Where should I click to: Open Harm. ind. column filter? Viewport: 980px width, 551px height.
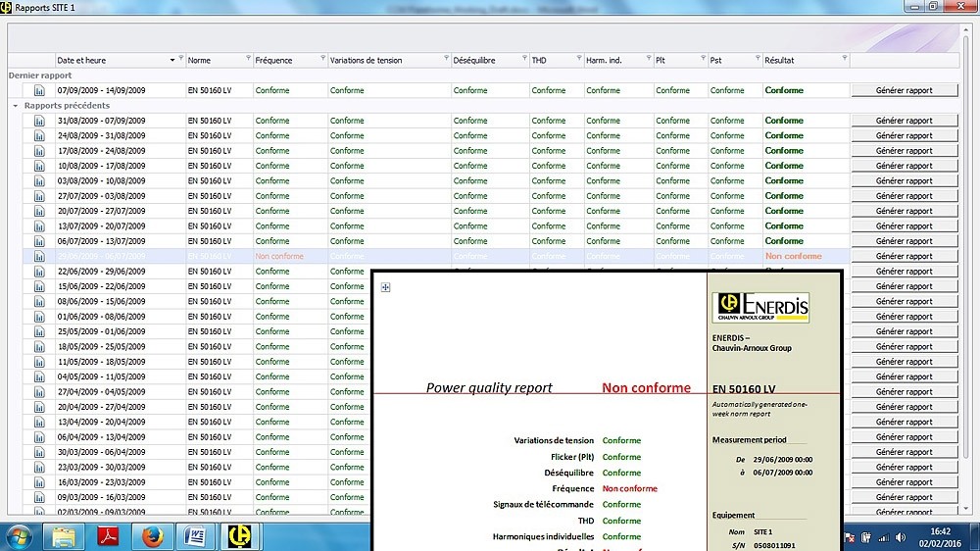648,58
